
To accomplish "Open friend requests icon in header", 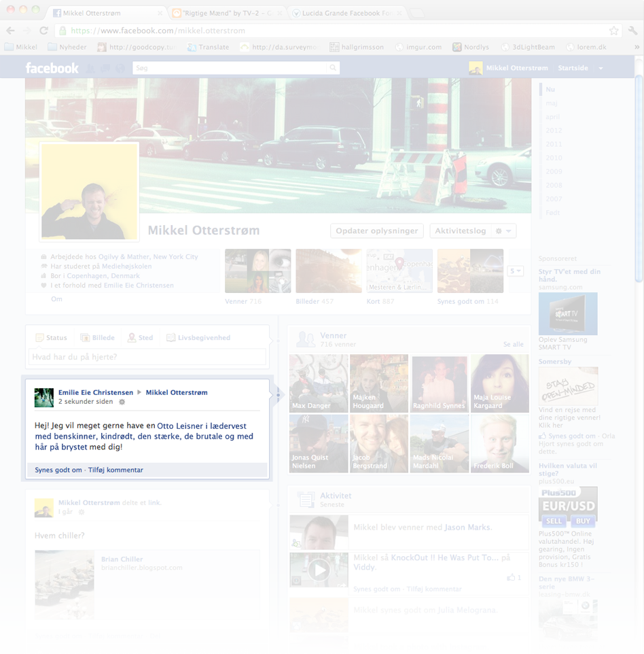I will (90, 69).
